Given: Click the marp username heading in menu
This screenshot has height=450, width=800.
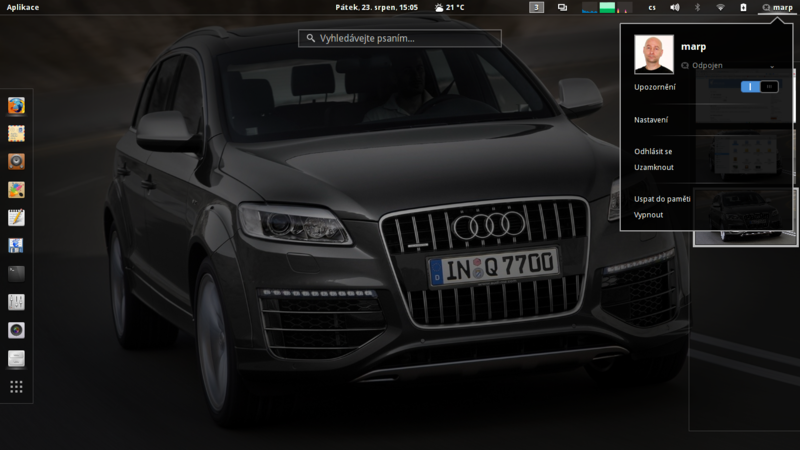Looking at the screenshot, I should pyautogui.click(x=693, y=46).
